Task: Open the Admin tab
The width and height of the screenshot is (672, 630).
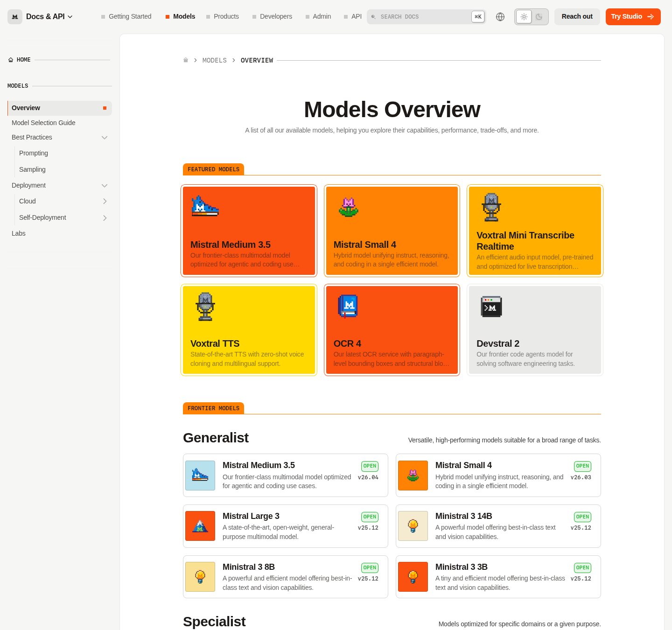Action: click(x=318, y=16)
